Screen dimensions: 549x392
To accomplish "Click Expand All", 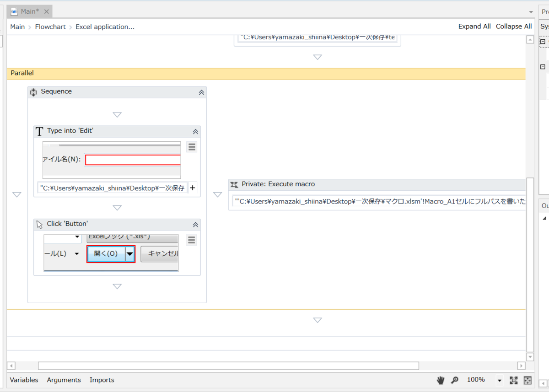I will [474, 27].
